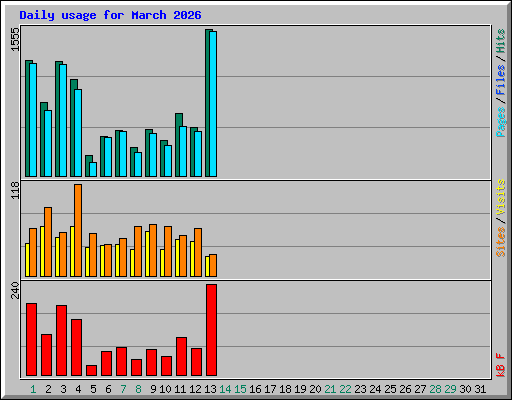This screenshot has height=400, width=512.
Task: Click the cyan files bar for day 11
Action: click(183, 152)
